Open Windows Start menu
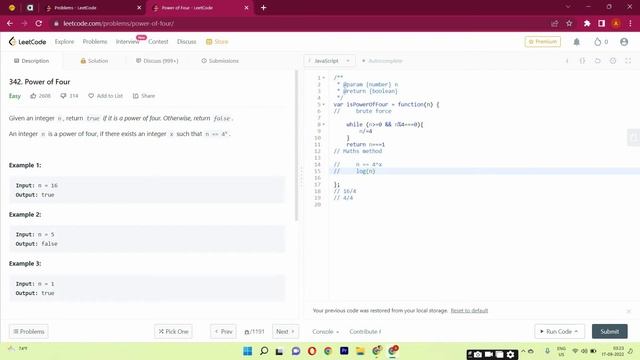This screenshot has height=360, width=640. tap(247, 351)
